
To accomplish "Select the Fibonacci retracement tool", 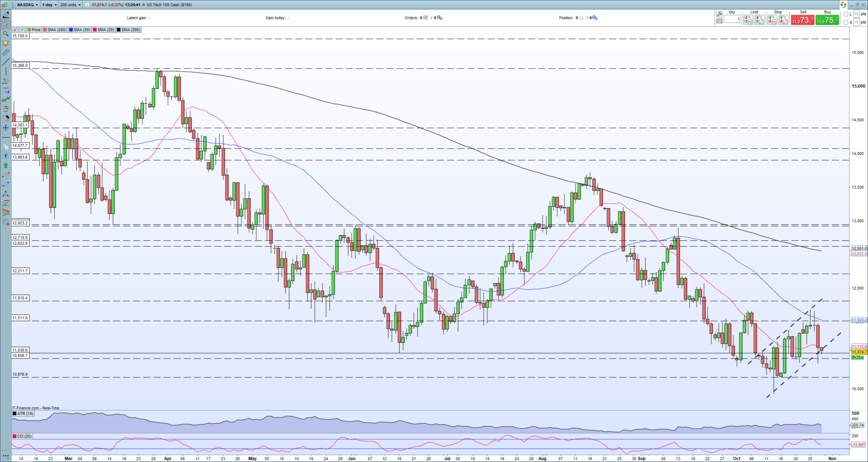I will point(5,90).
